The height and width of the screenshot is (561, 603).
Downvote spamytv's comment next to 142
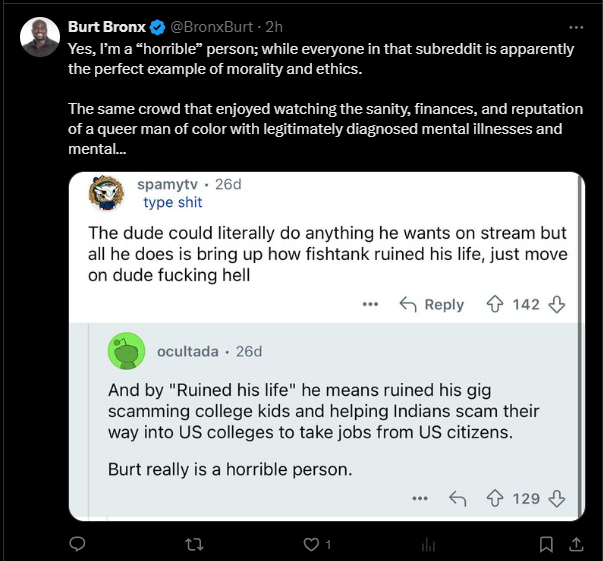point(556,304)
